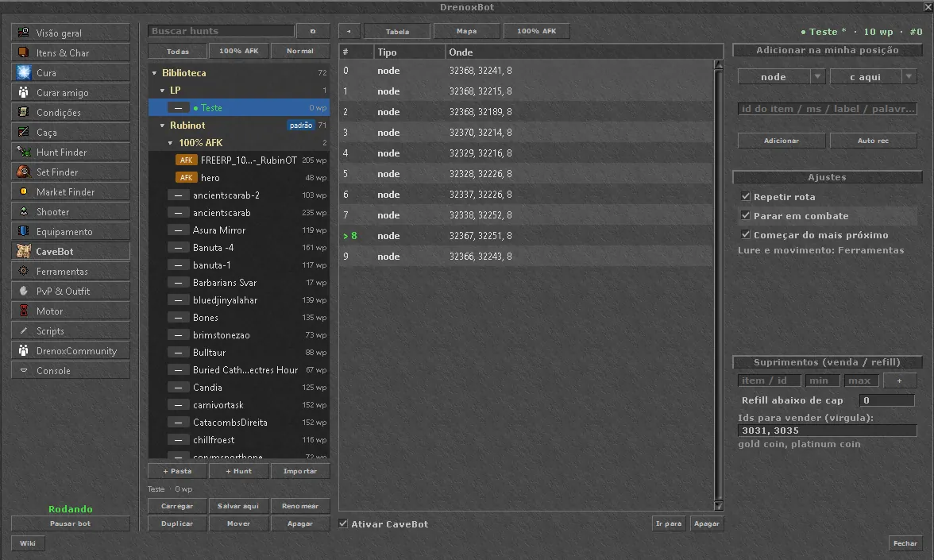Click Pausar bot button
This screenshot has width=934, height=560.
coord(70,523)
